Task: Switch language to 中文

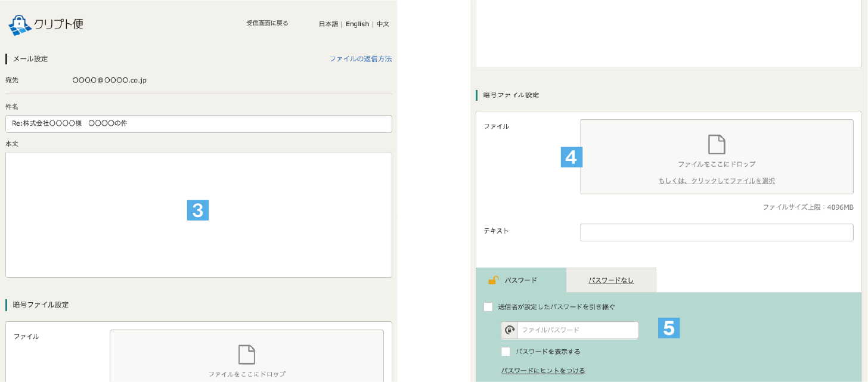Action: (x=383, y=24)
